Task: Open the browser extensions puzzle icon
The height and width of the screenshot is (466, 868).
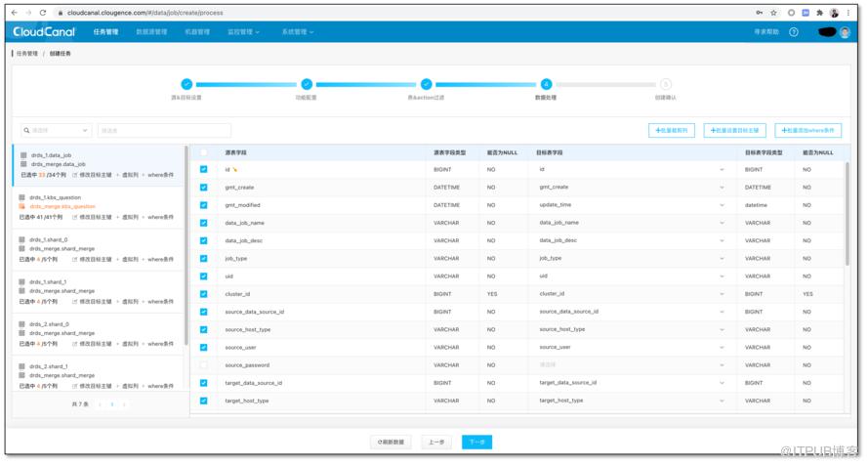Action: [x=819, y=13]
